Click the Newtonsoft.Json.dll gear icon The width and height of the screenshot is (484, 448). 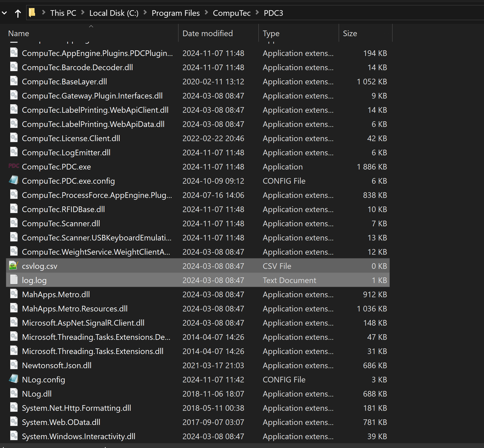click(14, 365)
